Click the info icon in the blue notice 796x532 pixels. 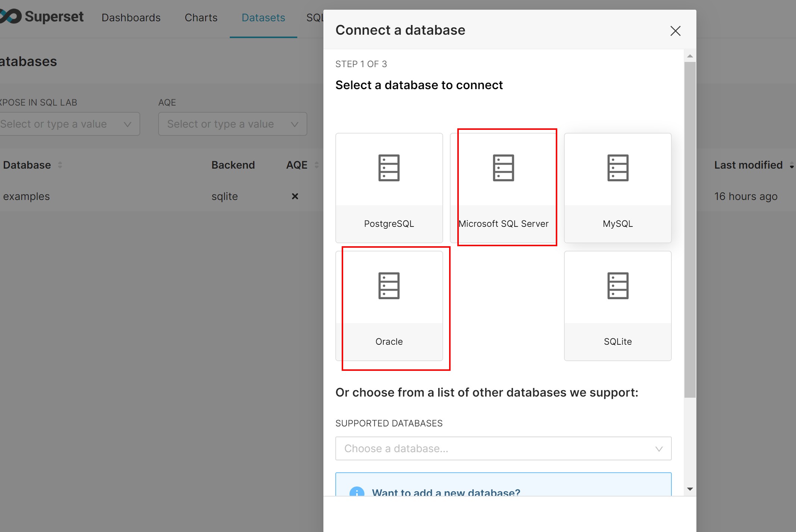[x=357, y=492]
